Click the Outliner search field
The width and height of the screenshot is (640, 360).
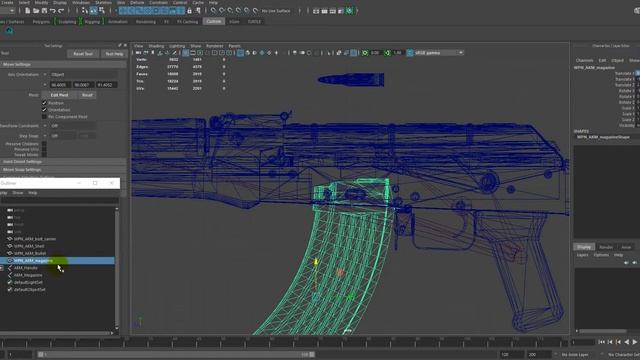click(60, 200)
